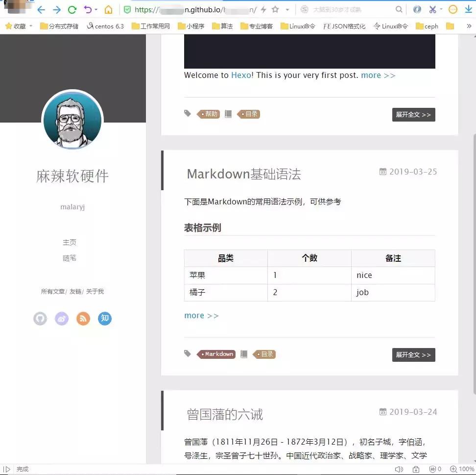Click the Markdown tag on the post
This screenshot has width=476, height=475.
pyautogui.click(x=217, y=354)
